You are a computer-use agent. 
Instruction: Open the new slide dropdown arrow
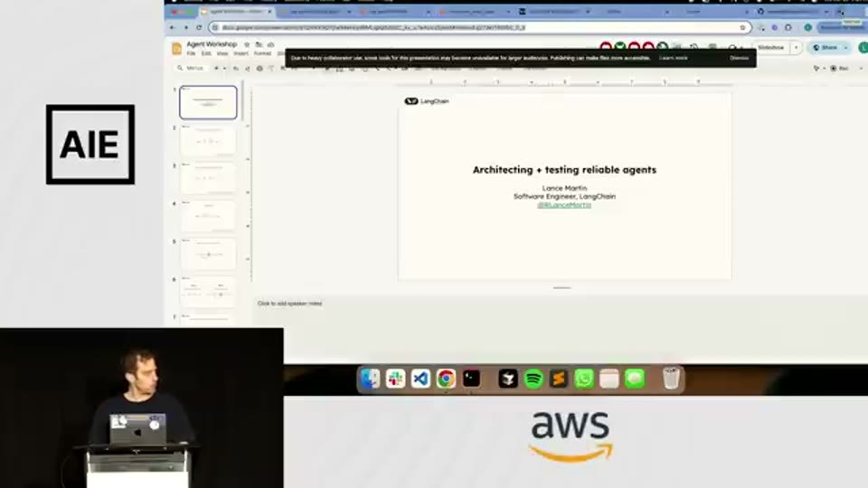point(224,68)
